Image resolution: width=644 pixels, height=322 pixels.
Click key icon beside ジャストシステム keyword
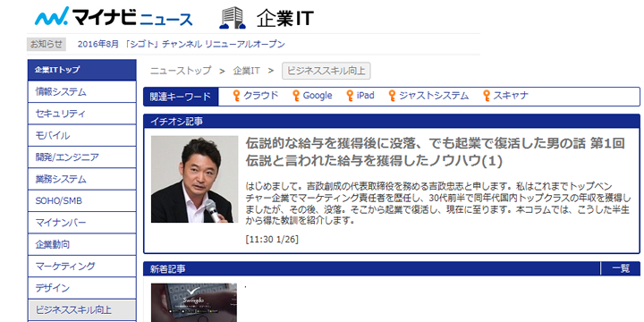(392, 96)
